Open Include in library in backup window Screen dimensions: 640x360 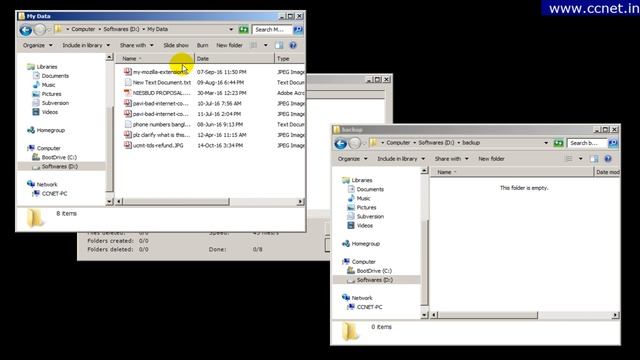click(401, 159)
